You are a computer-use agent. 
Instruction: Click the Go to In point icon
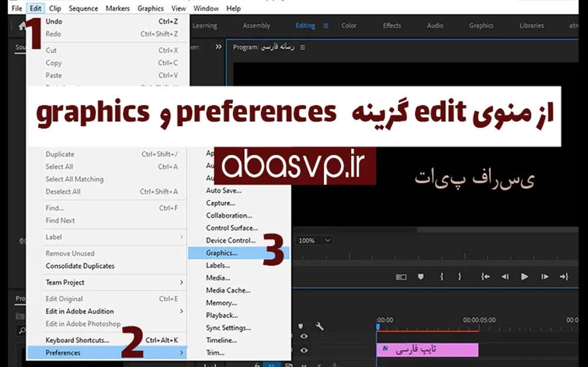pos(485,276)
